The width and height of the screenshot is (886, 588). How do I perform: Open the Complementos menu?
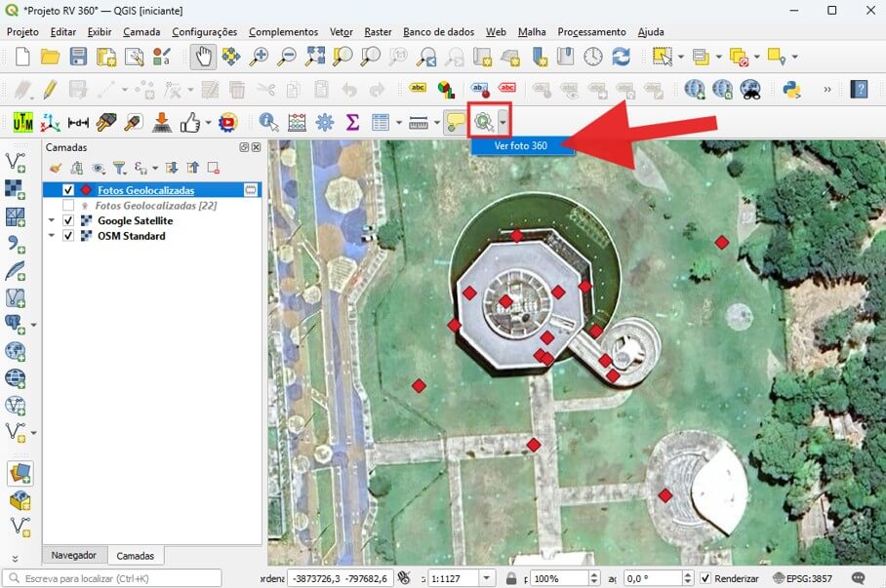[x=283, y=32]
